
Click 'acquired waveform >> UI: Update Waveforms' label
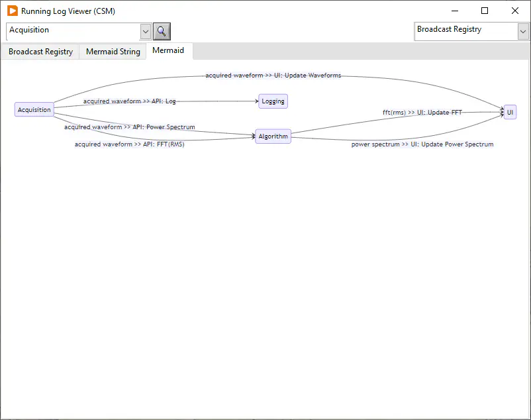pyautogui.click(x=273, y=76)
